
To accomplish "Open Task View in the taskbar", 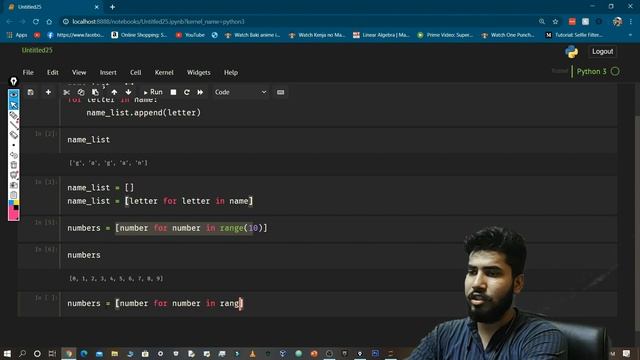I will (52, 353).
